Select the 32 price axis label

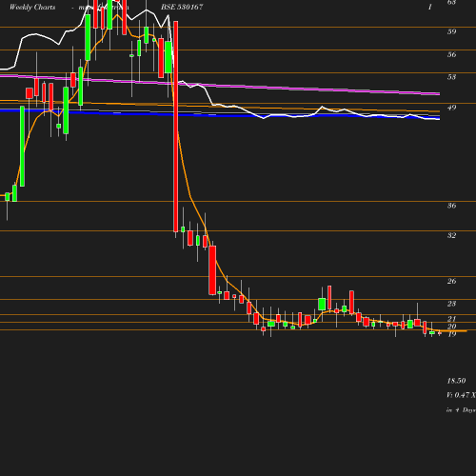click(451, 235)
